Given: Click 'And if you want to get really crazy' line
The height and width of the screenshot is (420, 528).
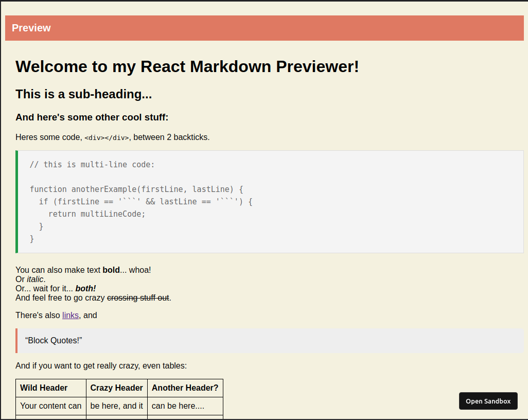Looking at the screenshot, I should coord(101,366).
